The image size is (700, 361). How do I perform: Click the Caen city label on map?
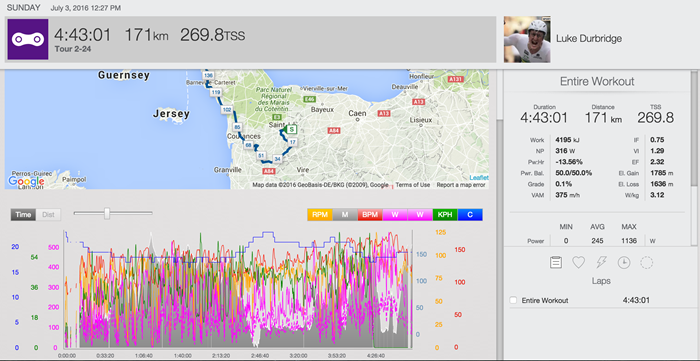357,113
